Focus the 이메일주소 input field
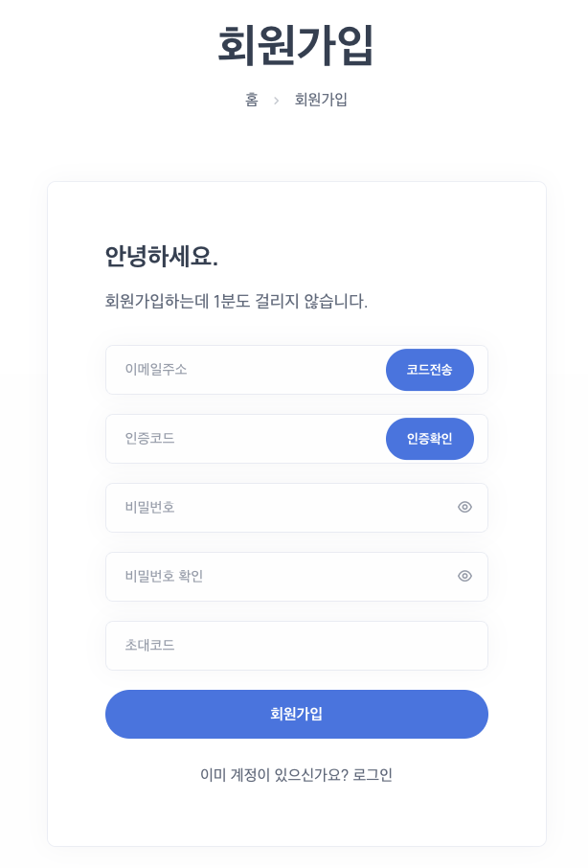Viewport: 588px width, 868px height. click(245, 370)
